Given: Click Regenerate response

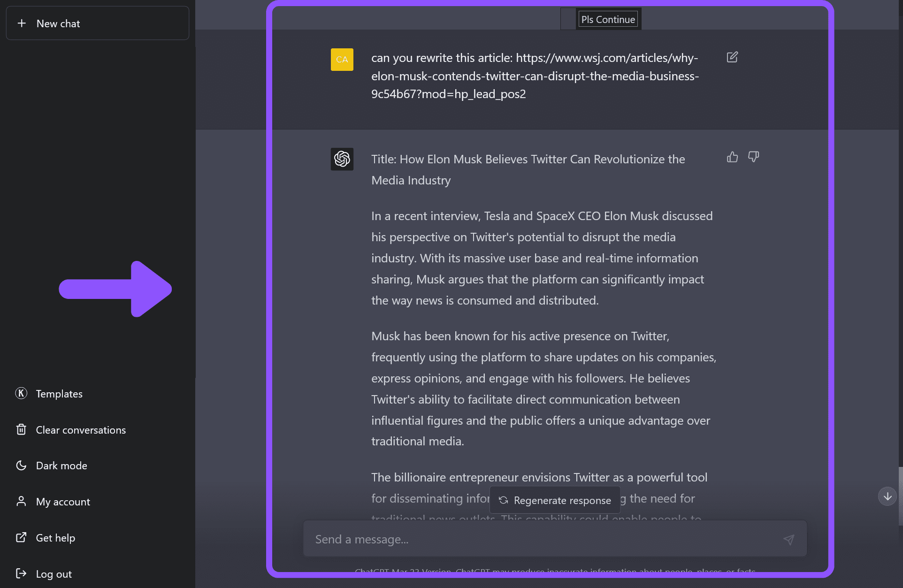Looking at the screenshot, I should (x=554, y=500).
